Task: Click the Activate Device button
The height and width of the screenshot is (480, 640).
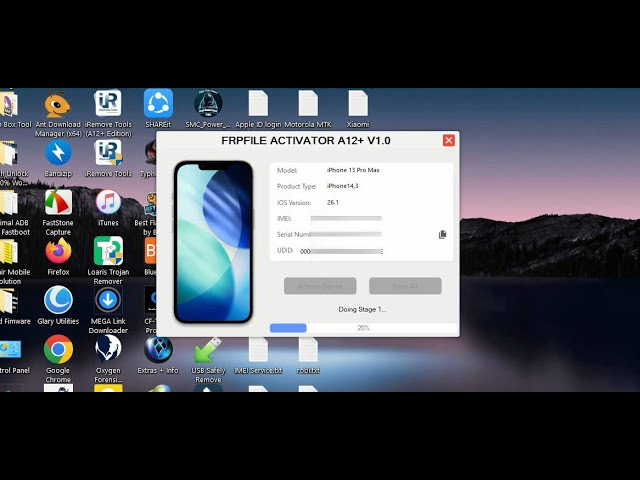Action: click(320, 286)
